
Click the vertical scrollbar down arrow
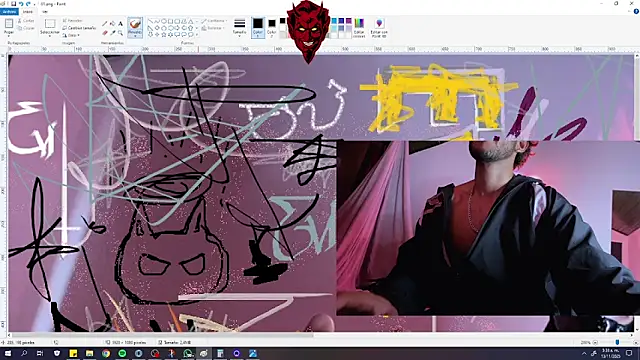coord(638,329)
